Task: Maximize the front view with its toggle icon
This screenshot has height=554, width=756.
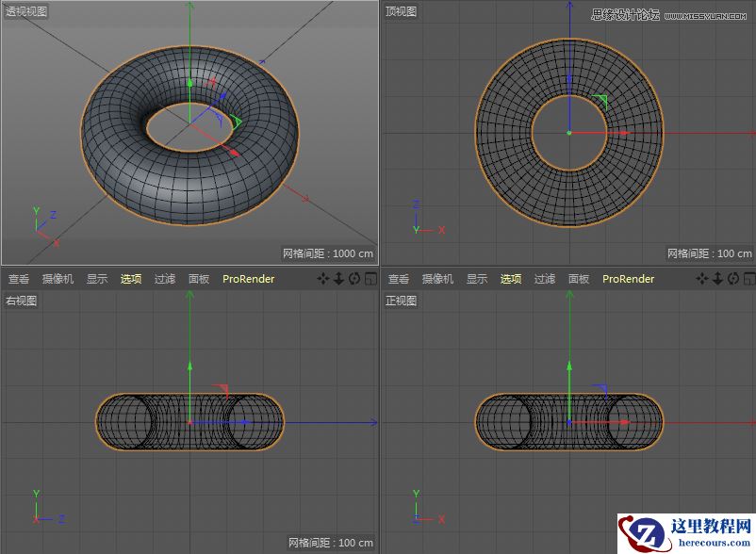Action: tap(749, 279)
